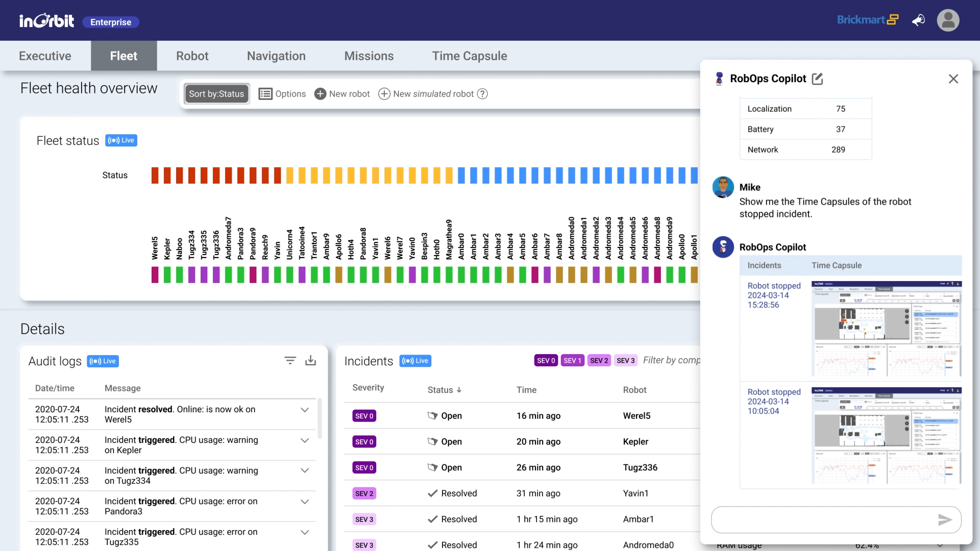Image resolution: width=980 pixels, height=551 pixels.
Task: Open the audit logs filter icon
Action: [x=290, y=361]
